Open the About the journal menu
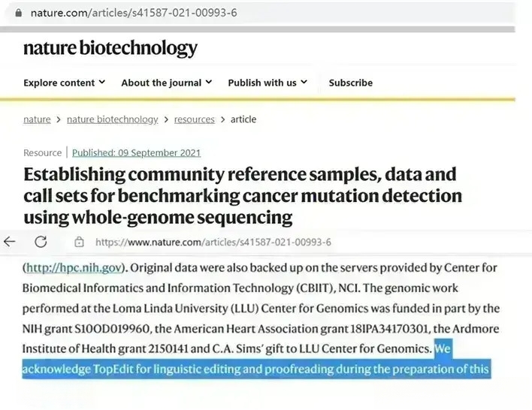Screen dimensions: 532x410 167,83
